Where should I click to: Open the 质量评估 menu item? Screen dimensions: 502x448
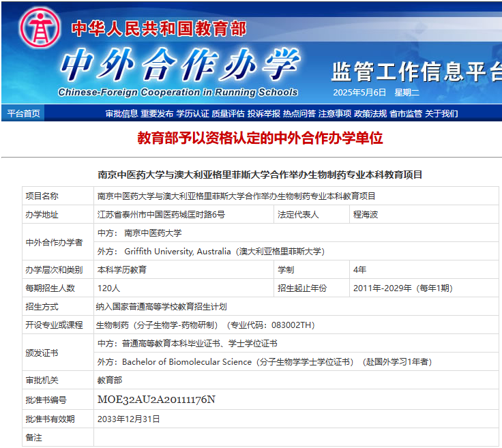pos(228,114)
